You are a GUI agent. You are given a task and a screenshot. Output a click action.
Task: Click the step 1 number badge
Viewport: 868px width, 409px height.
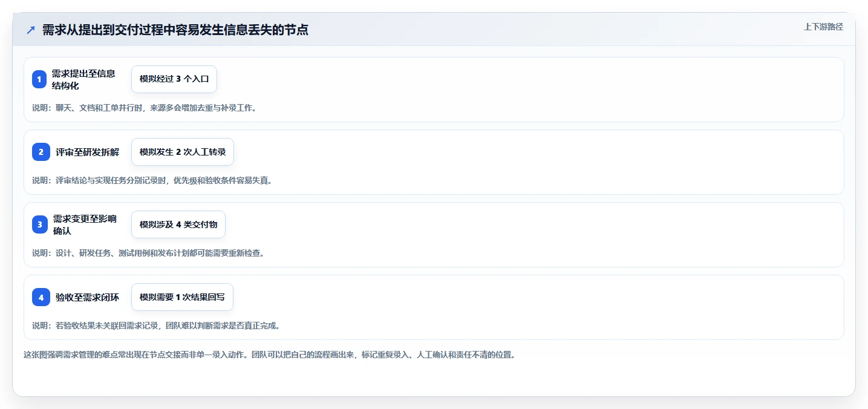point(39,79)
